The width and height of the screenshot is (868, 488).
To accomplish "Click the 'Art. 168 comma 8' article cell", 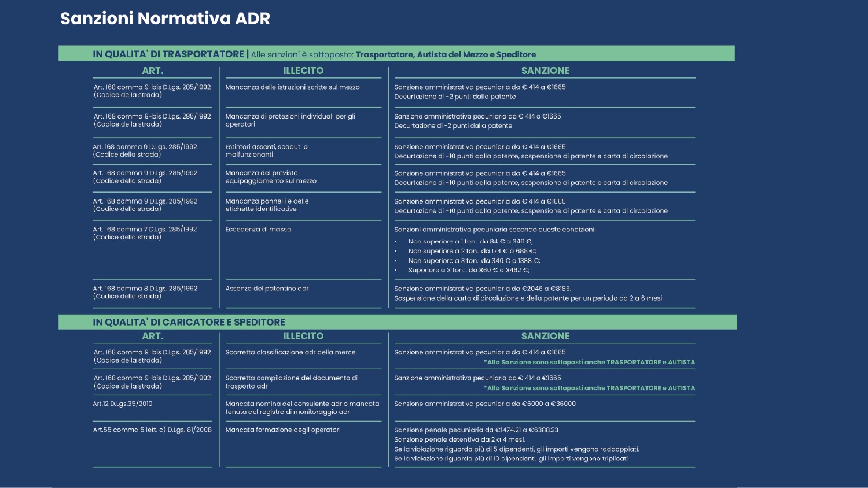I will (145, 292).
